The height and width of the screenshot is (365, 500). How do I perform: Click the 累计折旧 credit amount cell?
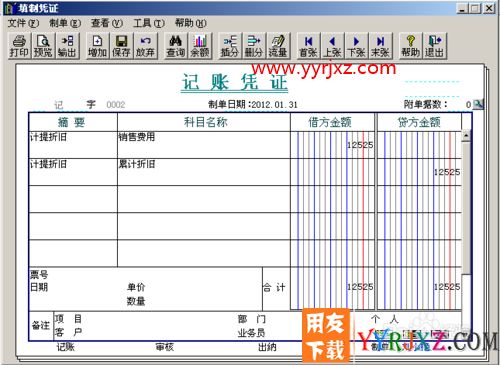tap(419, 172)
